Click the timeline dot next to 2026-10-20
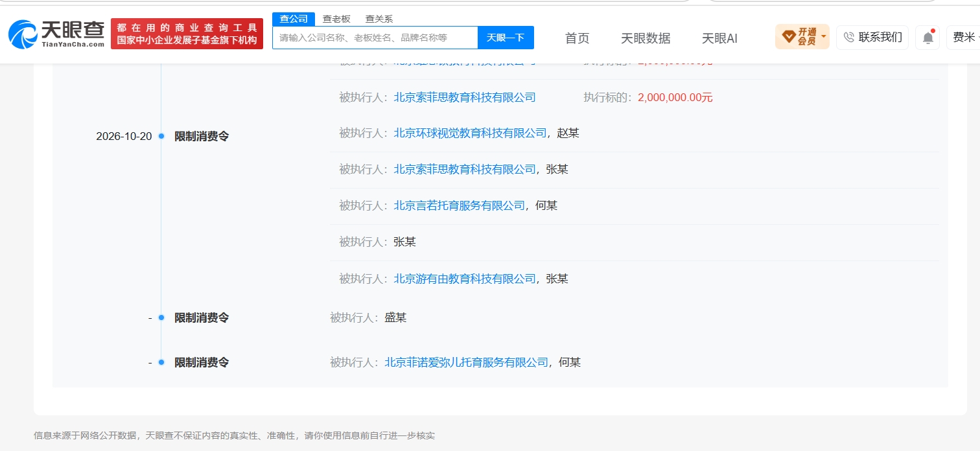This screenshot has height=451, width=980. click(161, 136)
